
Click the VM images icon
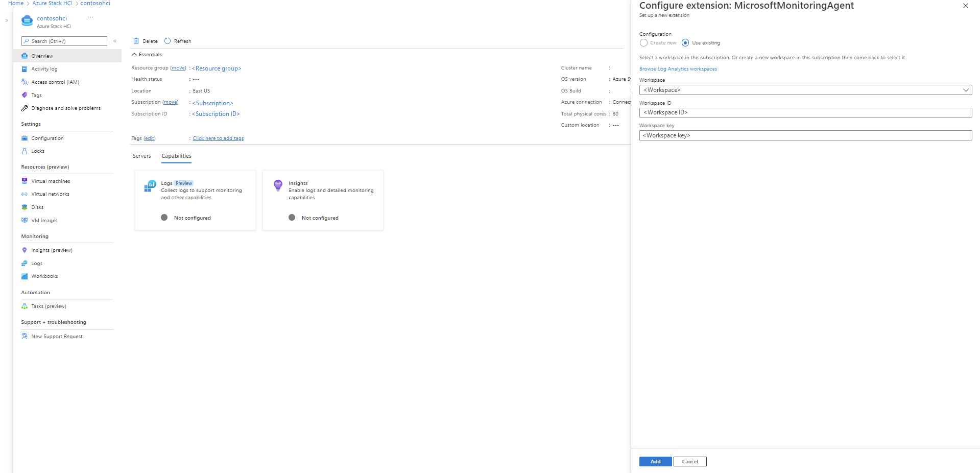tap(25, 220)
